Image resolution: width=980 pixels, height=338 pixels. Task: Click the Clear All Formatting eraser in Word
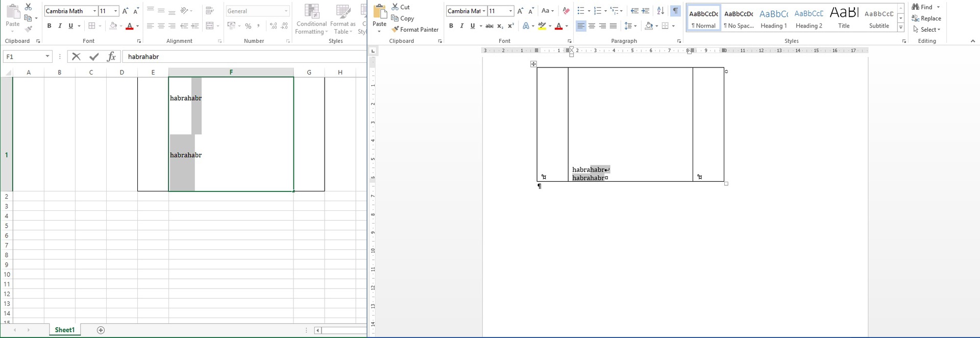[x=566, y=11]
